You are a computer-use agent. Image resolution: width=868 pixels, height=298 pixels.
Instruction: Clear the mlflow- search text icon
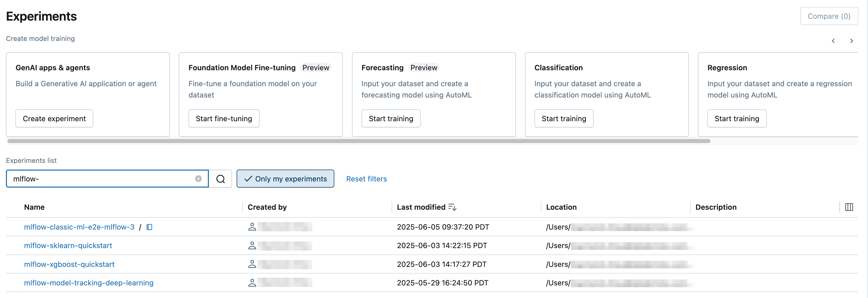pyautogui.click(x=198, y=179)
